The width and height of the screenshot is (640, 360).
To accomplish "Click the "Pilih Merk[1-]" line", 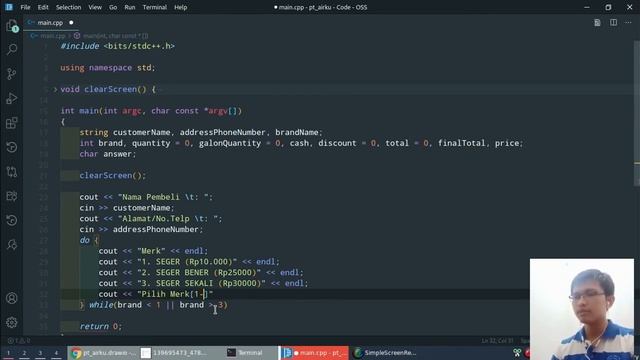I will click(x=156, y=294).
